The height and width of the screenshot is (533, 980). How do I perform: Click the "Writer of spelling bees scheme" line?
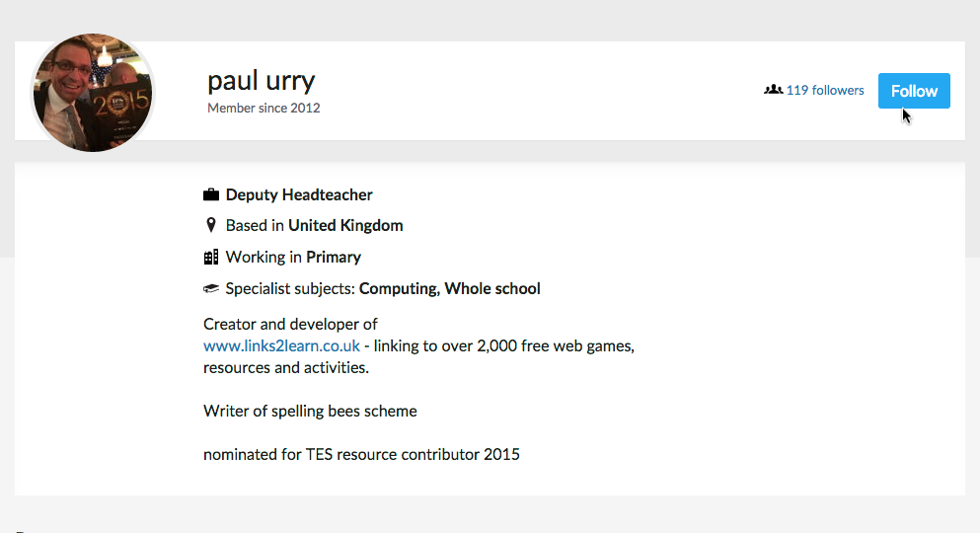click(310, 411)
